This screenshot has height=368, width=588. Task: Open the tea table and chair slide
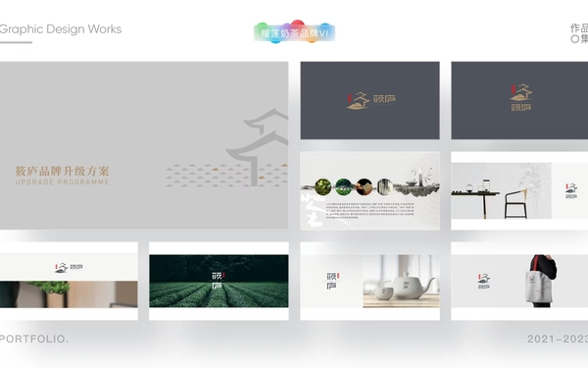(519, 190)
